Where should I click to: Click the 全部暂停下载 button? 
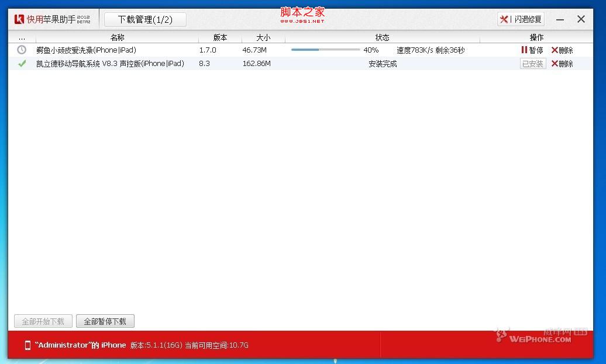[x=105, y=321]
